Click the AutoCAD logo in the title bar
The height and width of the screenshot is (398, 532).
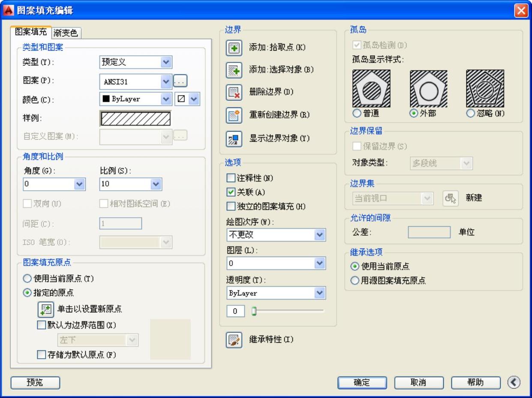coord(8,10)
